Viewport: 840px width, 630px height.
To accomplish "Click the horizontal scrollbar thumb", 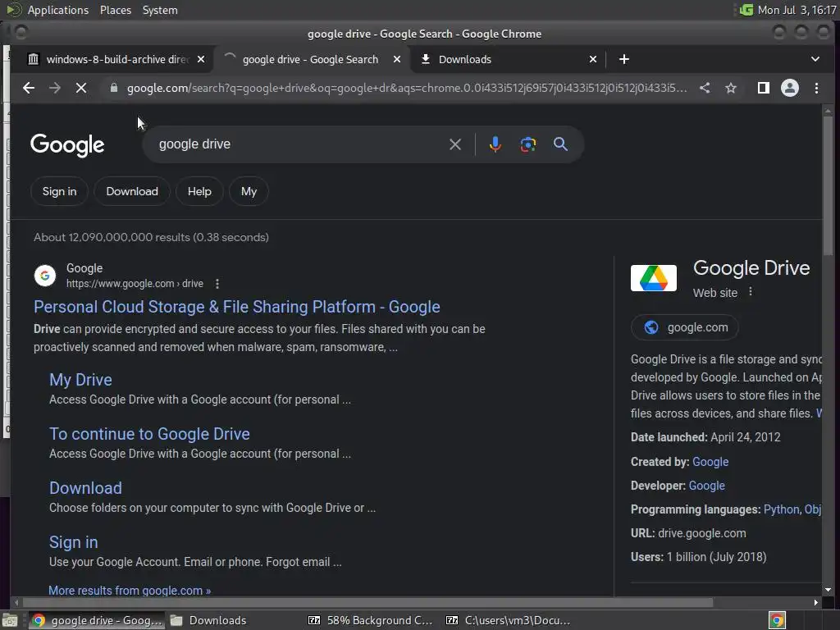I will click(x=367, y=603).
